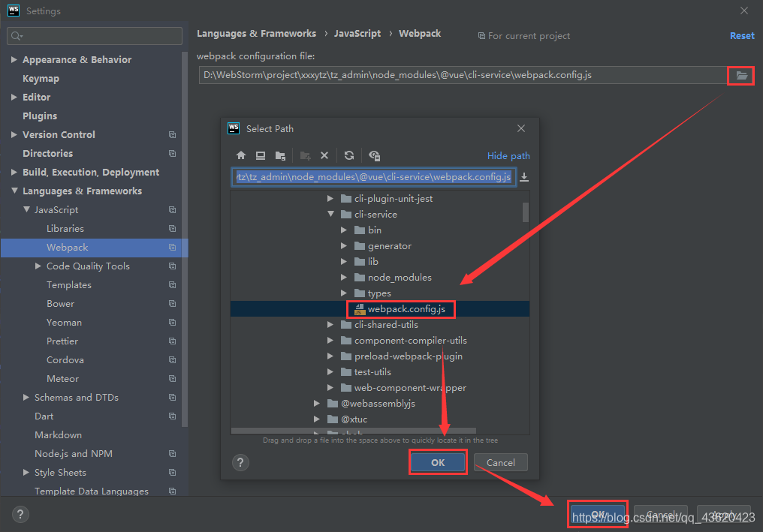This screenshot has width=763, height=532.
Task: Close the Select Path dialog
Action: point(521,128)
